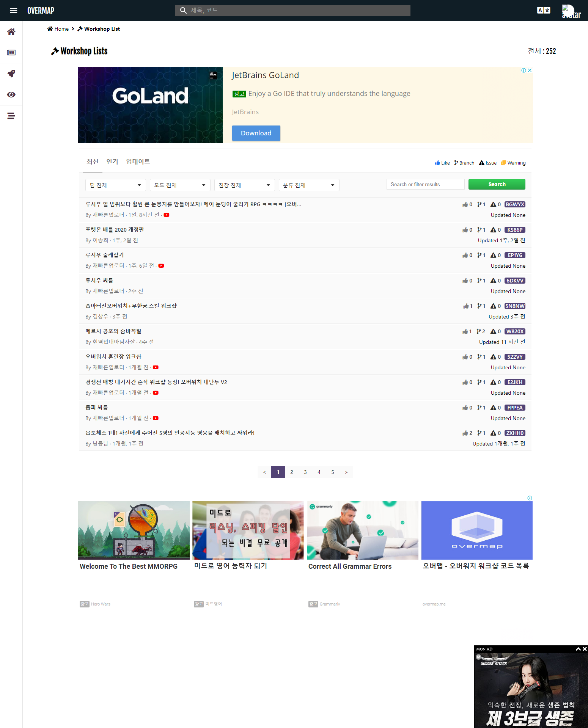The height and width of the screenshot is (728, 588).
Task: Open YouTube icon on 오버워치 훈련장 워크샵 row
Action: [x=156, y=367]
